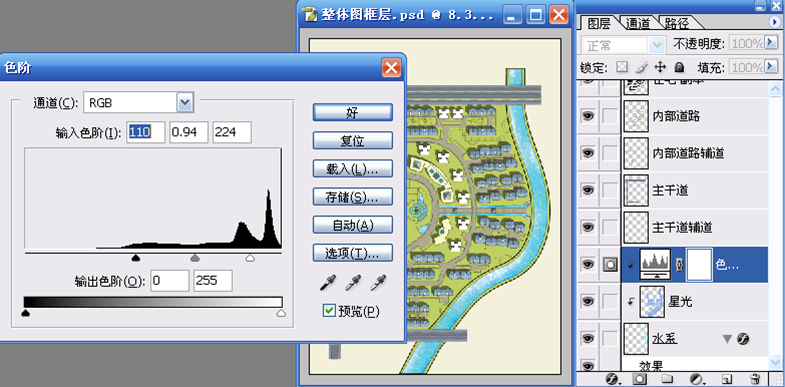The height and width of the screenshot is (387, 785).
Task: Select the gray point eyedropper
Action: pos(353,283)
